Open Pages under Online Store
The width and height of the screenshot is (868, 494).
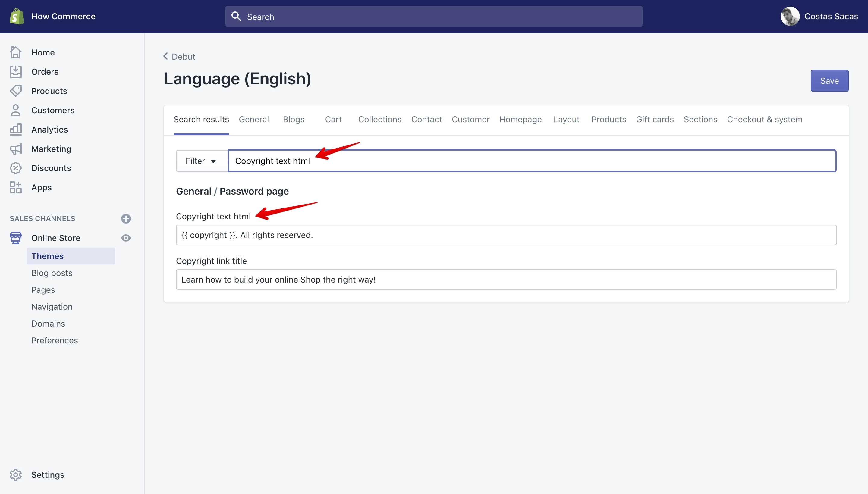tap(43, 290)
